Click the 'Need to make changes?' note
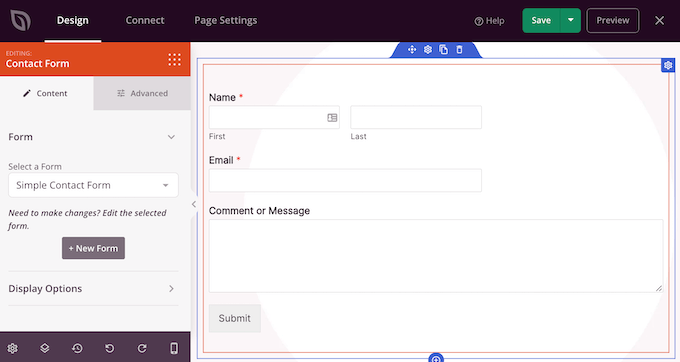The width and height of the screenshot is (680, 362). (87, 219)
